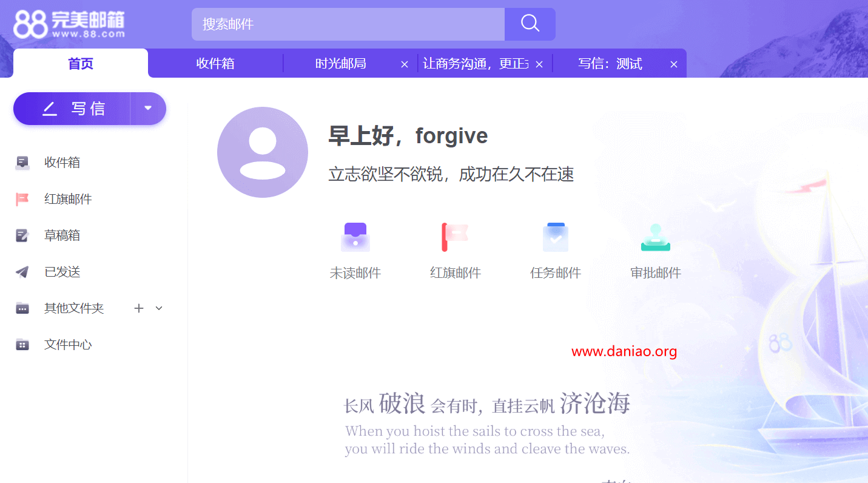This screenshot has height=483, width=868.
Task: Click the 草稿箱 draft icon
Action: [22, 235]
